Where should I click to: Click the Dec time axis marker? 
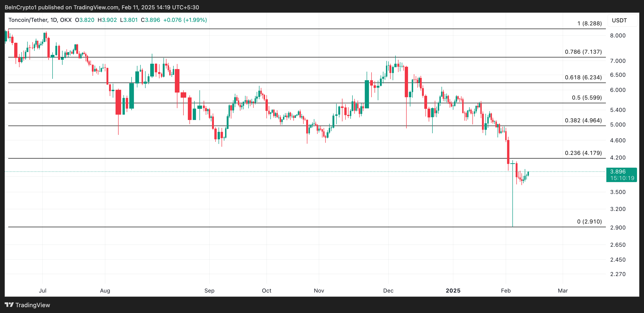pos(388,290)
